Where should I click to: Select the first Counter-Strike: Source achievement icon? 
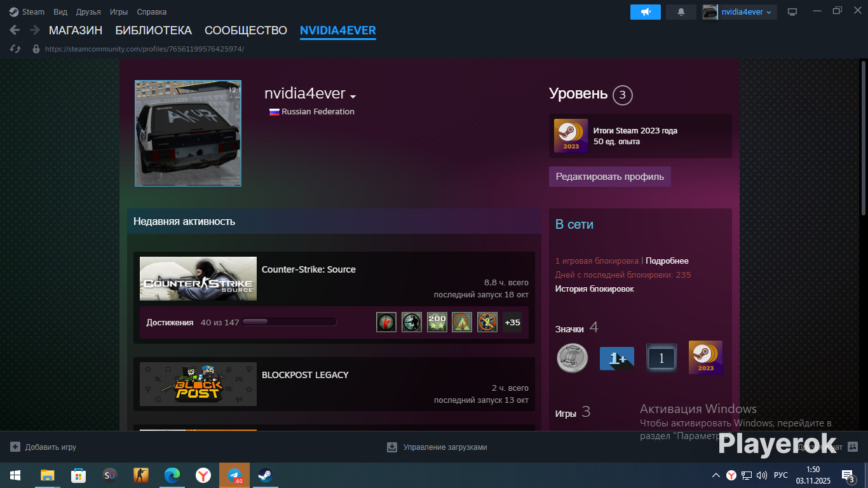(386, 322)
